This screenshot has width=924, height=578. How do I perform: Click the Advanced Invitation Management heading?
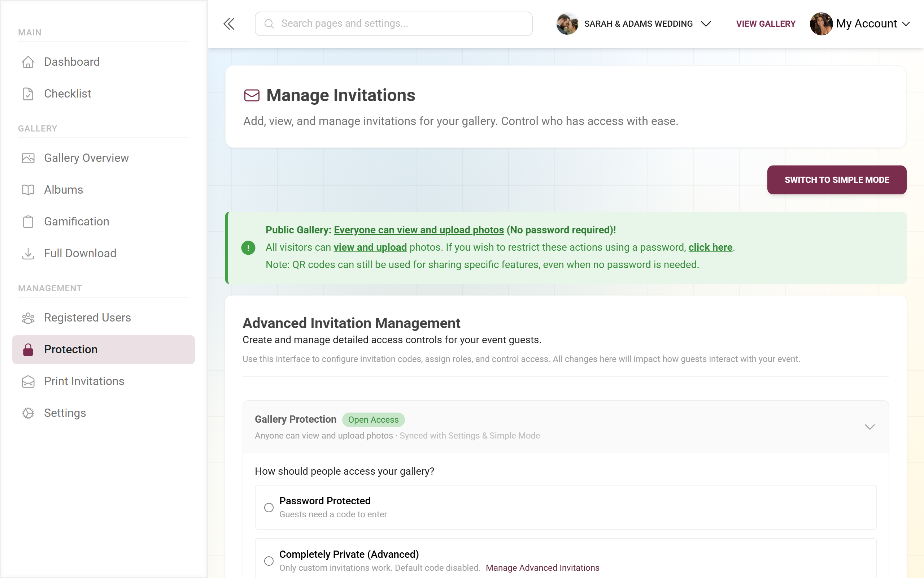click(351, 323)
